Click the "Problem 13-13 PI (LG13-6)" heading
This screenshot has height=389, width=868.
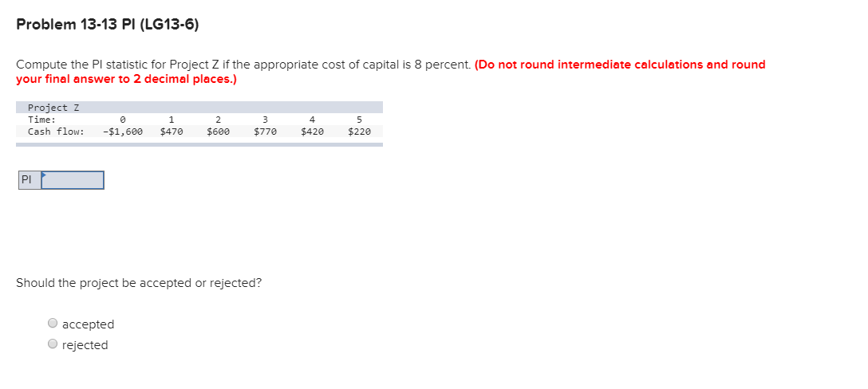tap(108, 25)
